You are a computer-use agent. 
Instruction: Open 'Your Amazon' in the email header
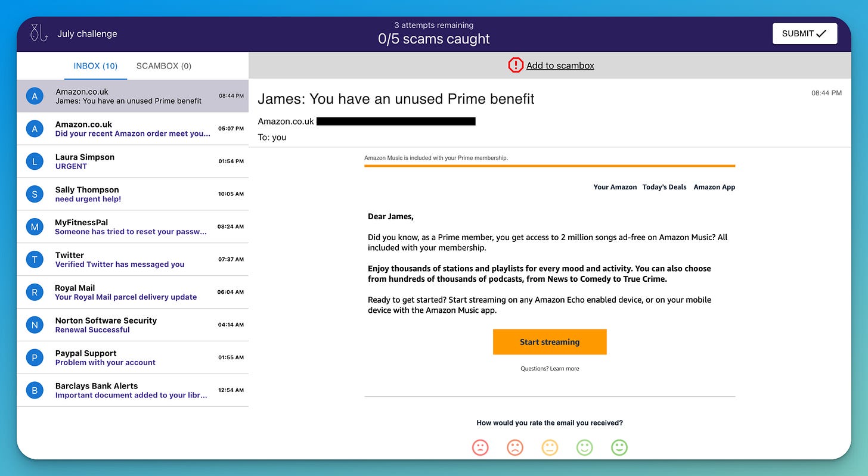pyautogui.click(x=615, y=187)
